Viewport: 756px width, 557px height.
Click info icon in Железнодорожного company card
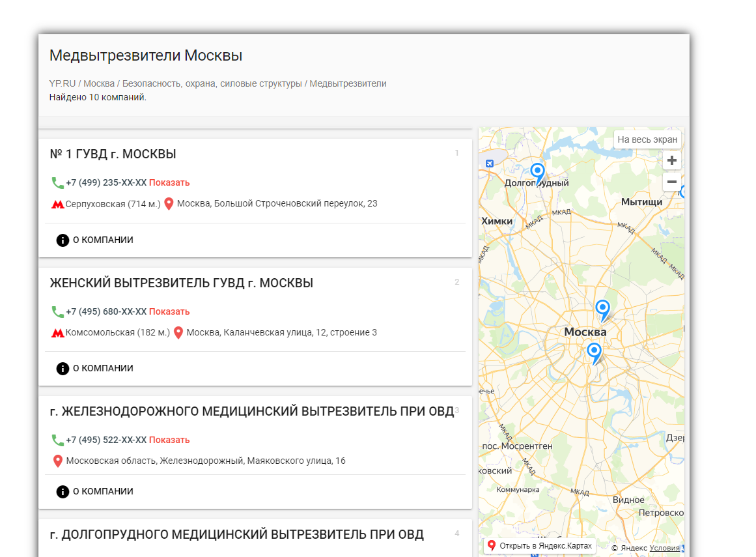coord(63,492)
